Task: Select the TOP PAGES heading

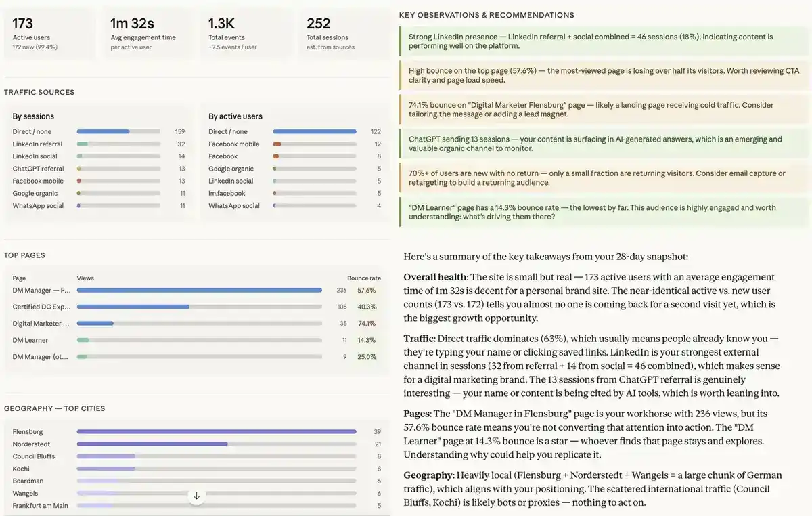Action: (x=24, y=255)
